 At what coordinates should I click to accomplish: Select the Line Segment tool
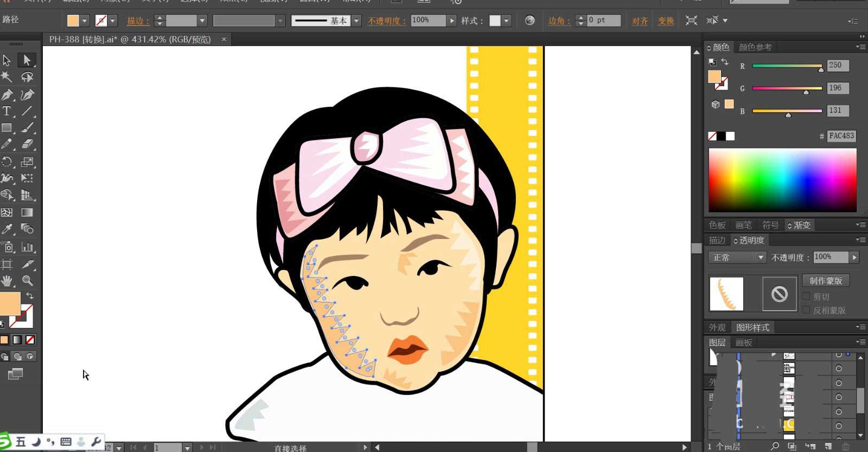pyautogui.click(x=27, y=111)
